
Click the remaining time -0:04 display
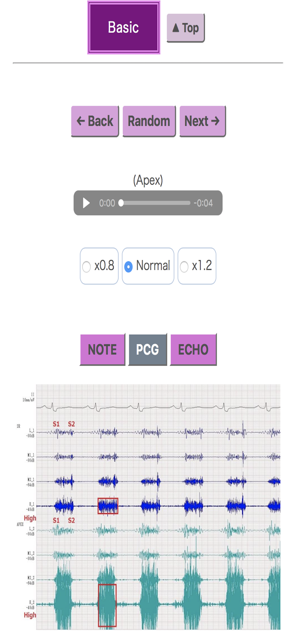coord(203,203)
